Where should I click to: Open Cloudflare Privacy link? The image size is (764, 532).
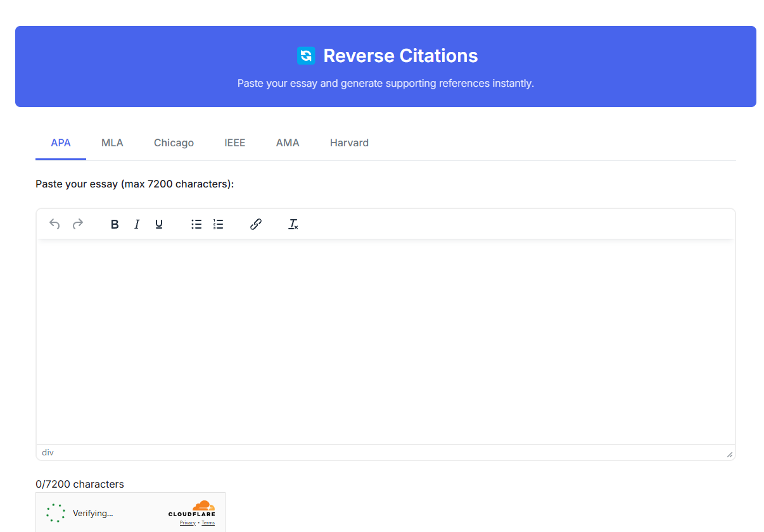click(188, 523)
